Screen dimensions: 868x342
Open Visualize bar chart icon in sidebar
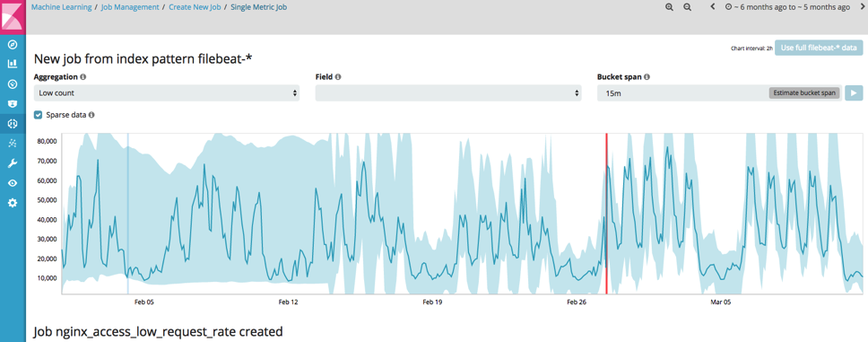[13, 65]
